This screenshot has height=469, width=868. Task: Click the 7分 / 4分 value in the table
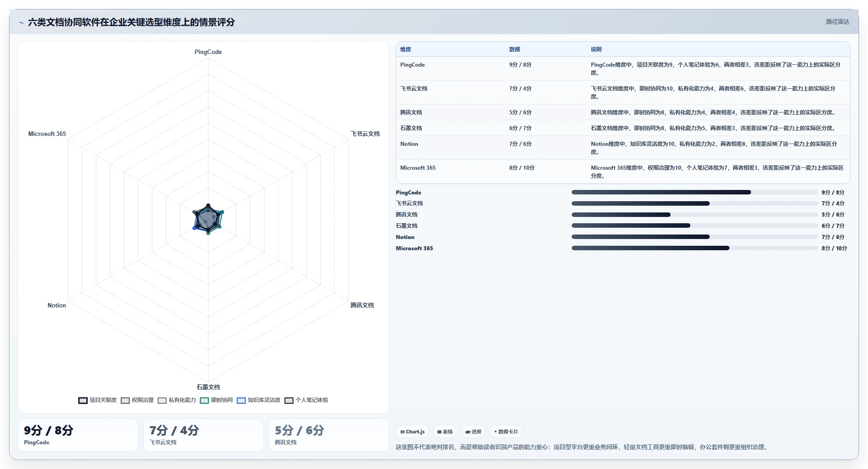520,89
